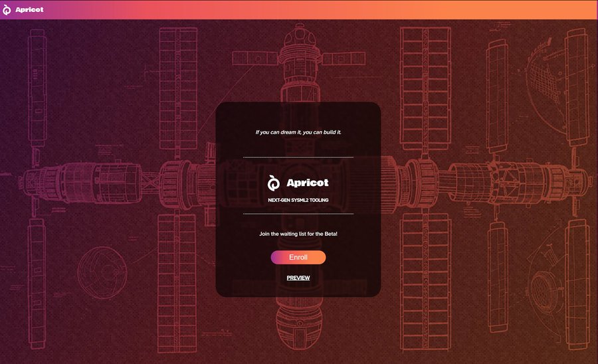Click the large cylindrical module left of card
This screenshot has height=364, width=598.
[102, 182]
